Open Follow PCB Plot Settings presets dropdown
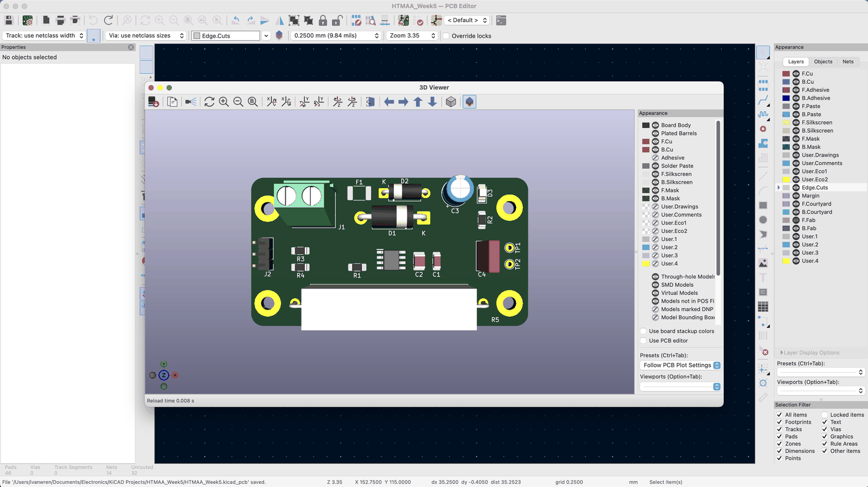Screen dimensions: 868x487 point(680,366)
